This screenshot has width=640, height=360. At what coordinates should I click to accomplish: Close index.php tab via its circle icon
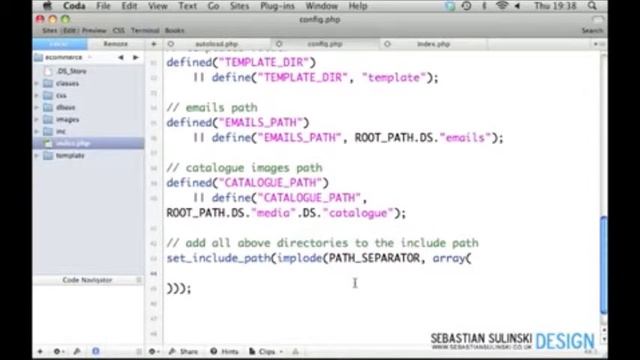[x=387, y=44]
